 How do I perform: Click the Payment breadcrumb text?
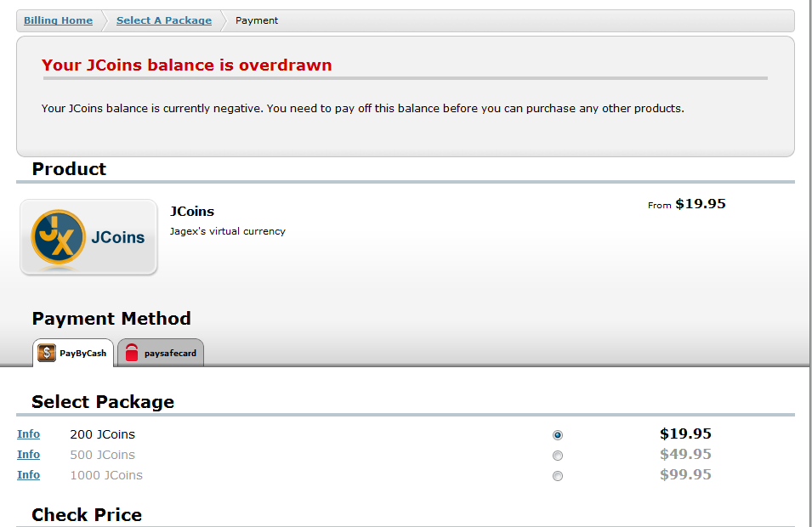[256, 20]
